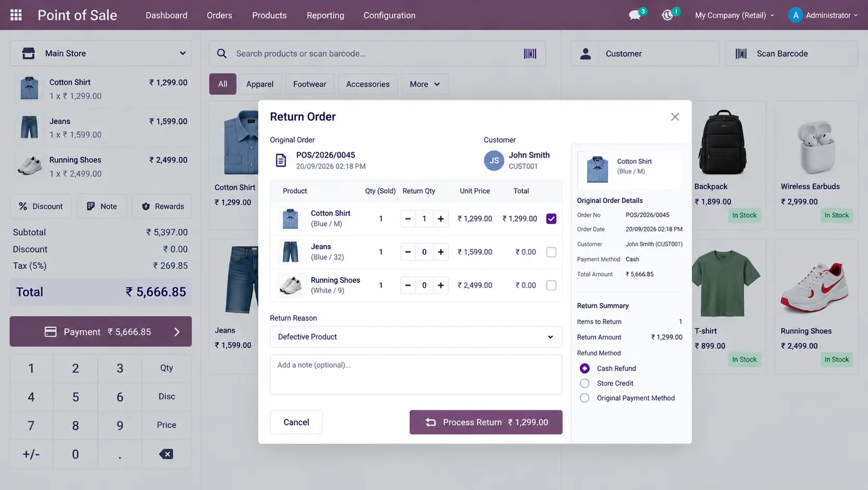Open the activities clock icon
This screenshot has height=490, width=868.
tap(668, 15)
